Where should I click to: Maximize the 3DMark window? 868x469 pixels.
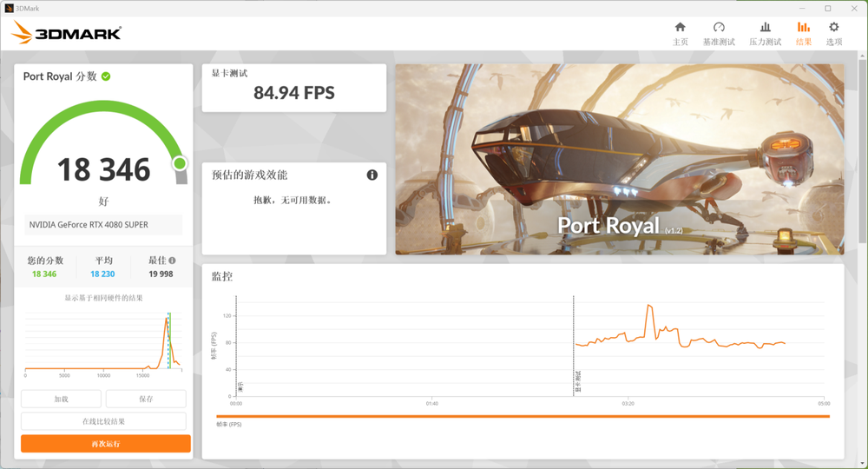(x=827, y=9)
